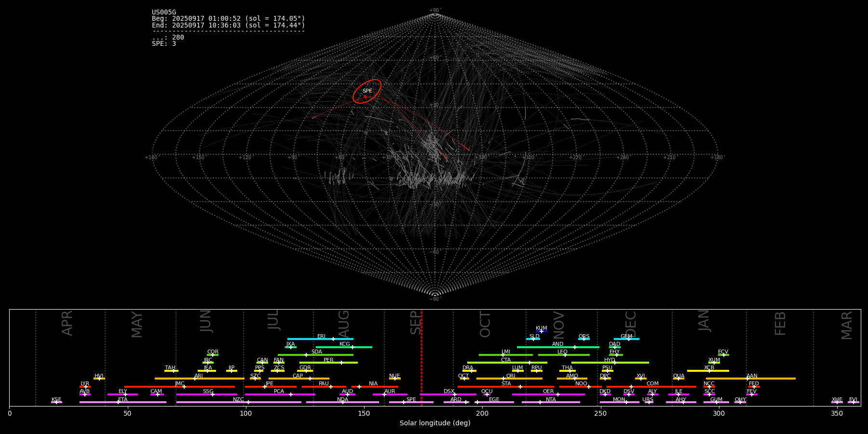
Task: Click the LYR shower label
Action: tap(85, 384)
